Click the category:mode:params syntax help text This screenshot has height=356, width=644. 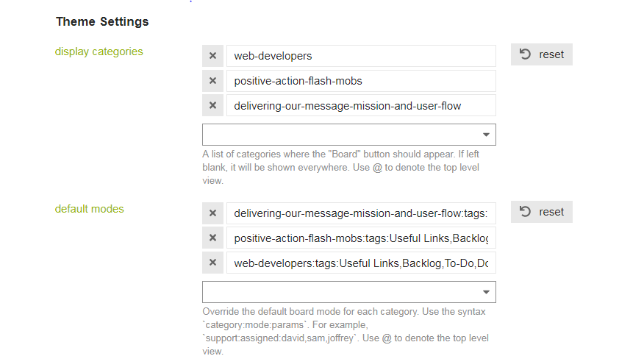click(346, 331)
